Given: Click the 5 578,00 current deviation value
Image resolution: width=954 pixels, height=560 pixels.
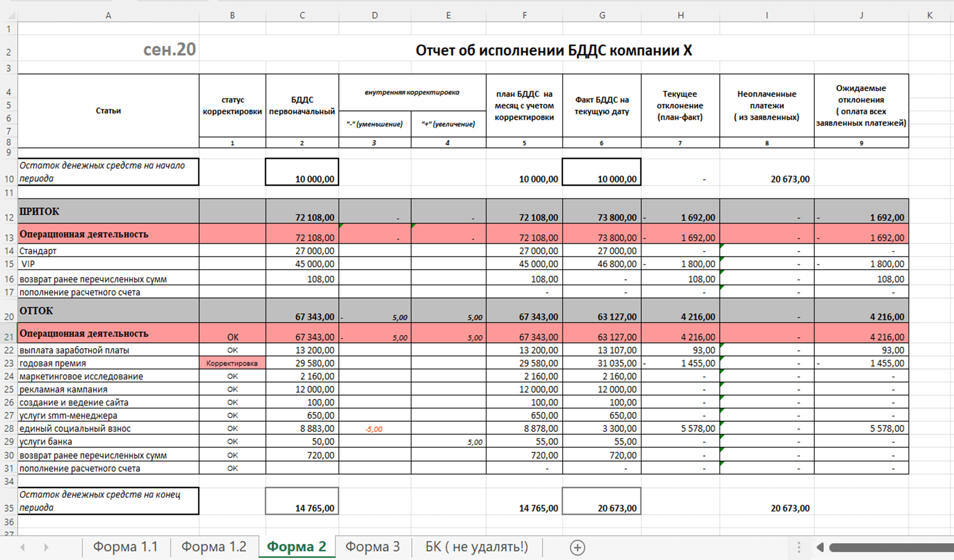Looking at the screenshot, I should [680, 428].
